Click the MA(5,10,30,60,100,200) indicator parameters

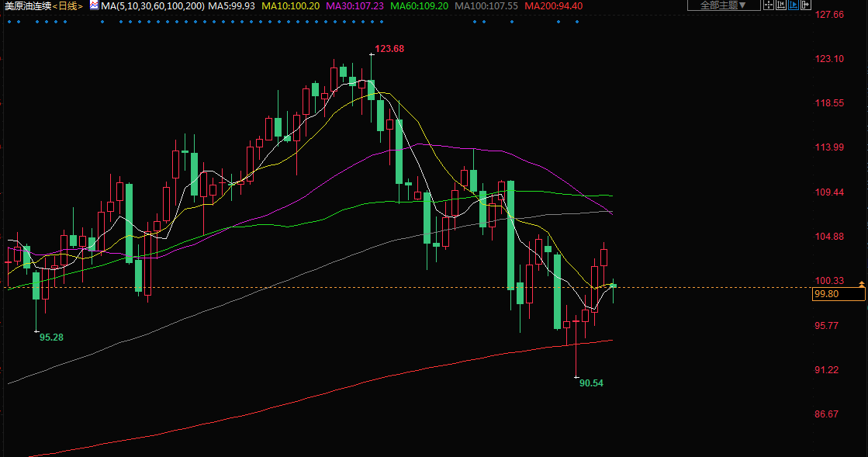pos(153,6)
